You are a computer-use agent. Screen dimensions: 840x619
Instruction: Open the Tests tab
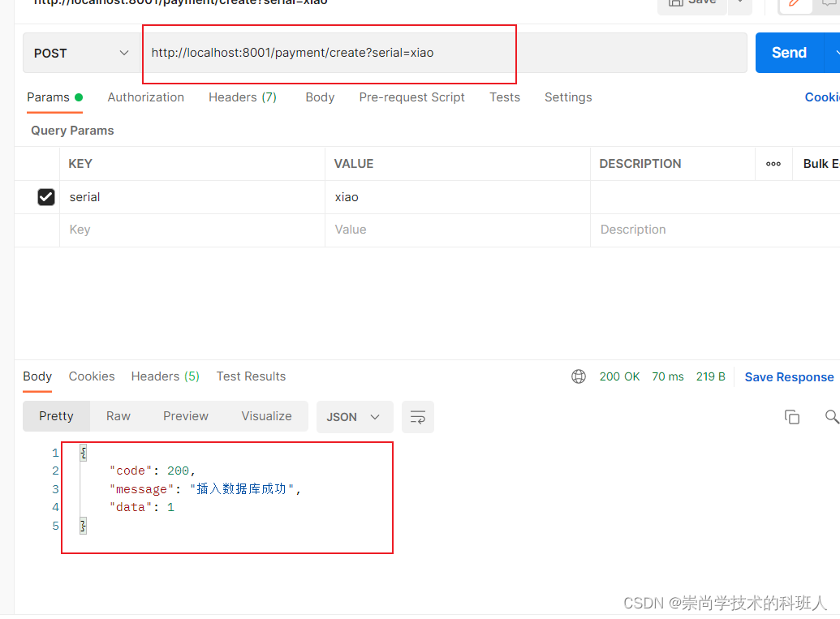(x=505, y=97)
